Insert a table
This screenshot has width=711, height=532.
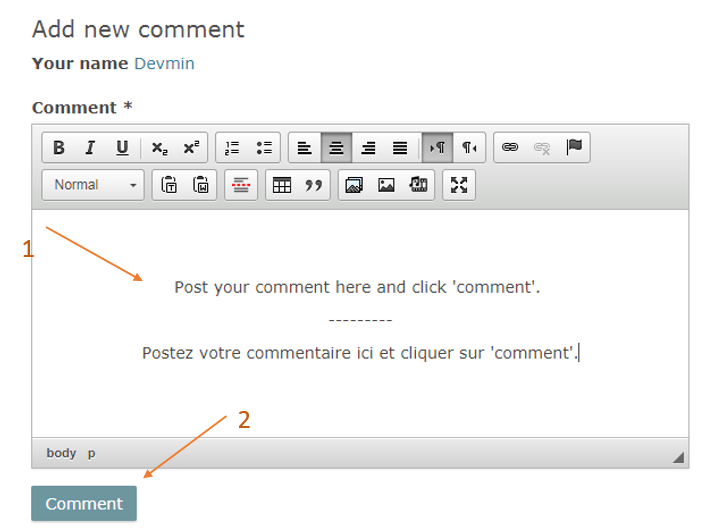click(x=282, y=185)
